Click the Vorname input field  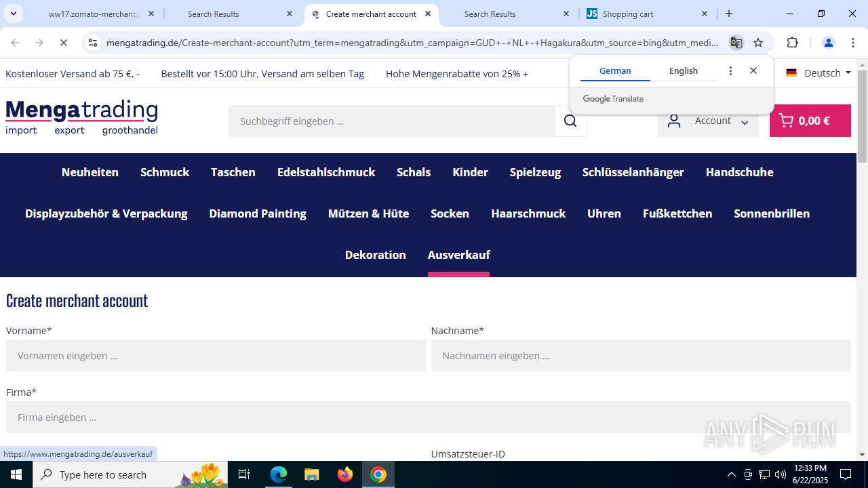point(216,355)
